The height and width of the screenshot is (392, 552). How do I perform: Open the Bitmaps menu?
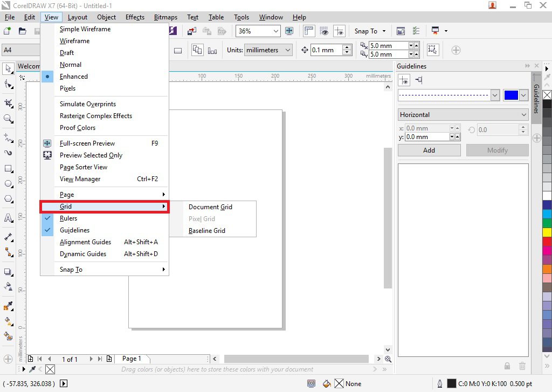pyautogui.click(x=165, y=17)
